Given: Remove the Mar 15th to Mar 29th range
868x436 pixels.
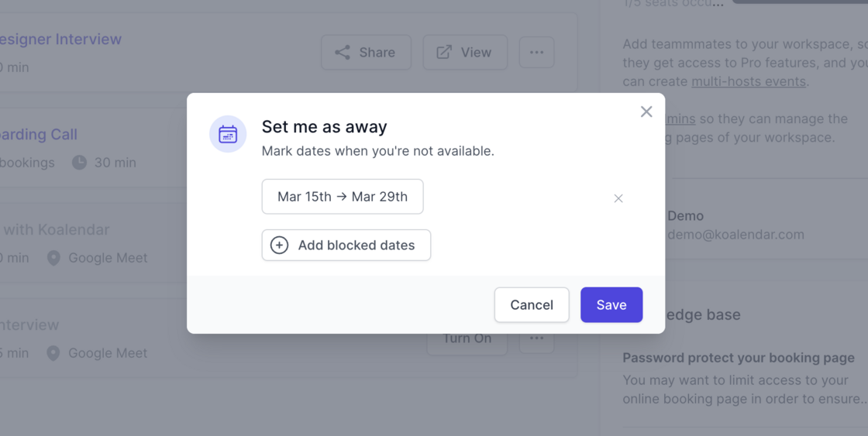Looking at the screenshot, I should pyautogui.click(x=618, y=198).
